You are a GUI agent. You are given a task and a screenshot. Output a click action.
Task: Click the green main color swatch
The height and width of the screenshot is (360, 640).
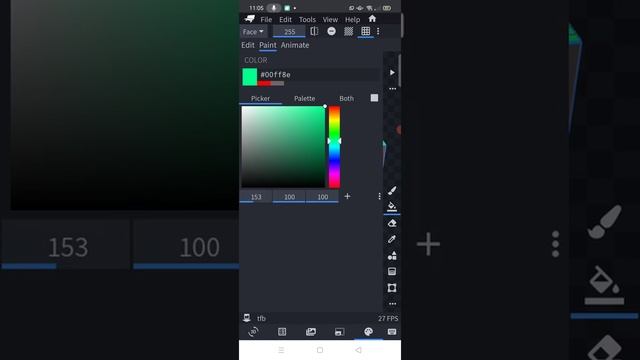click(250, 77)
